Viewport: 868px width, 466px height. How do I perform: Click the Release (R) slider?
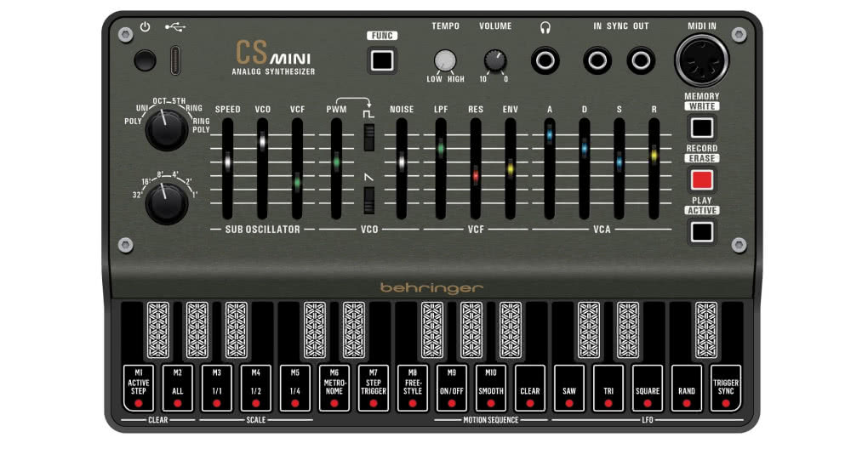[654, 169]
